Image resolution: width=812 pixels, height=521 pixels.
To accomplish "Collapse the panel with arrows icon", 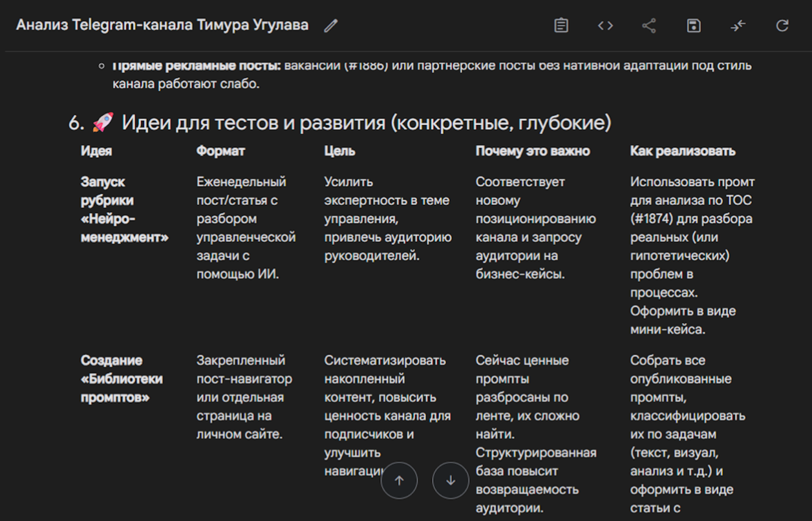I will pos(738,26).
